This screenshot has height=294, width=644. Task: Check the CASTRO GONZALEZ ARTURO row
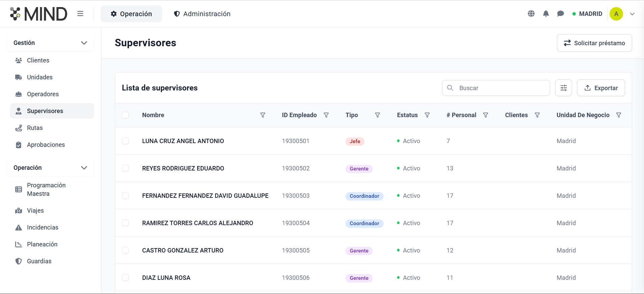coord(125,250)
